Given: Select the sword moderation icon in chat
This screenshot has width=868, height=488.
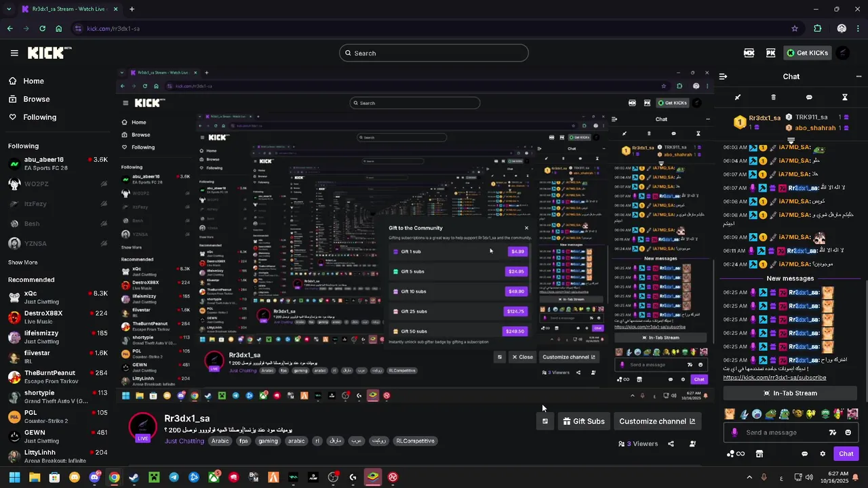Looking at the screenshot, I should point(738,98).
